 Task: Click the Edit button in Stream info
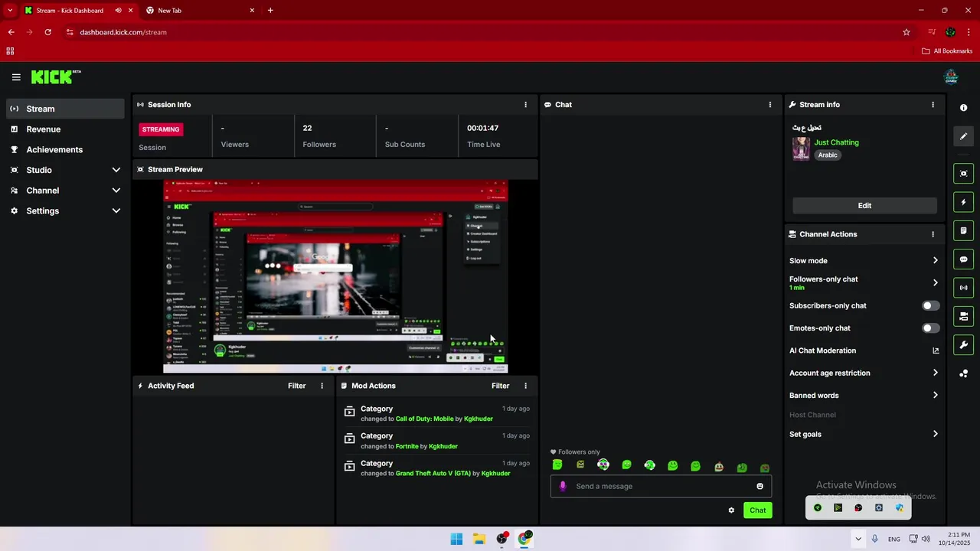click(864, 206)
